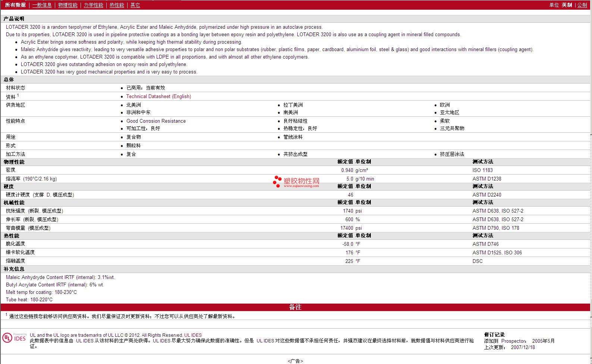Click the 机械性能 section heading
The width and height of the screenshot is (592, 364).
pos(14,203)
